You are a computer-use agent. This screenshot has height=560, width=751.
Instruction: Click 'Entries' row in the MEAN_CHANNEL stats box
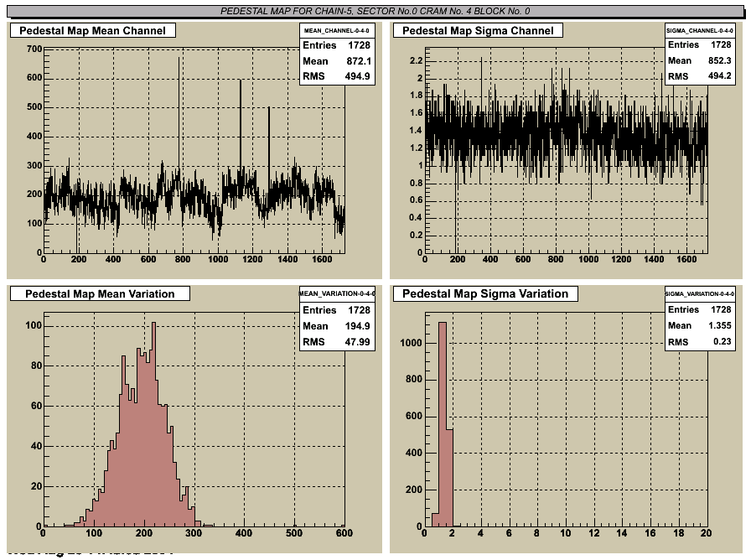click(x=336, y=45)
